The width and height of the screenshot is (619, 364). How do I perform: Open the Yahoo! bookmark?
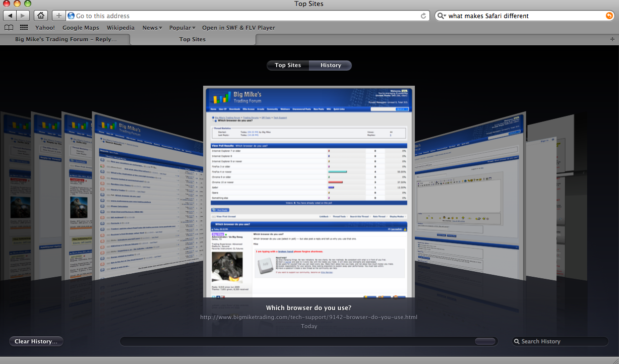tap(45, 28)
